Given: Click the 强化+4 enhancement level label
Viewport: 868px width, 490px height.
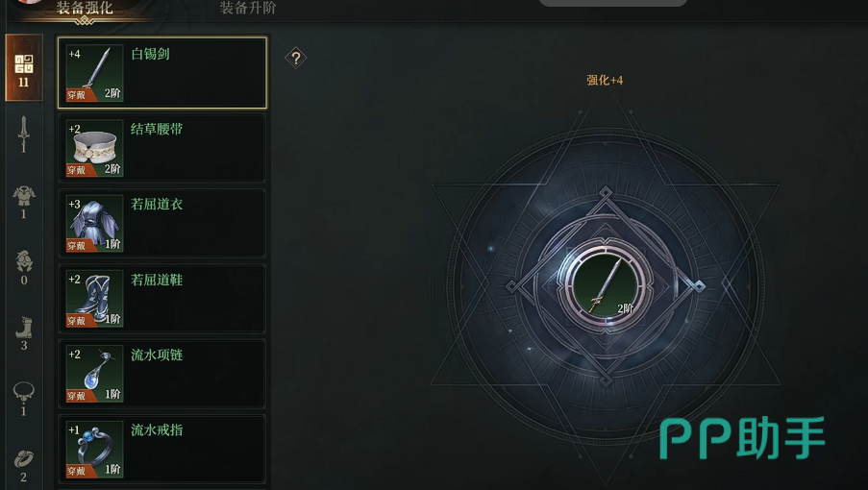Looking at the screenshot, I should [x=605, y=80].
